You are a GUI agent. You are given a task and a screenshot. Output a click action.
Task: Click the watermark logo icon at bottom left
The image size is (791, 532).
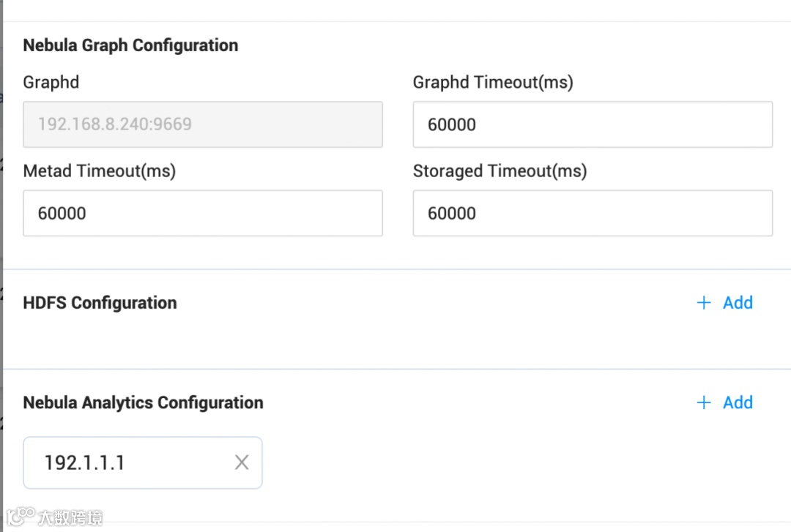click(21, 517)
